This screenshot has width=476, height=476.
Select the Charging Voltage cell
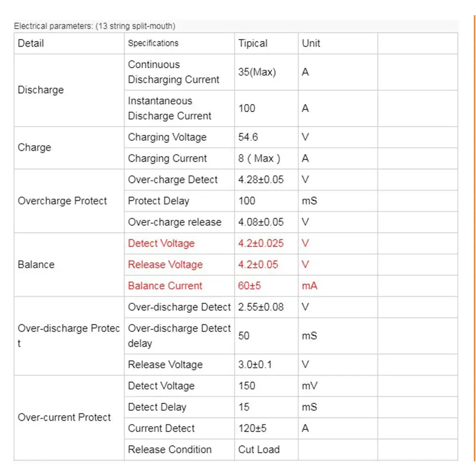click(x=179, y=137)
